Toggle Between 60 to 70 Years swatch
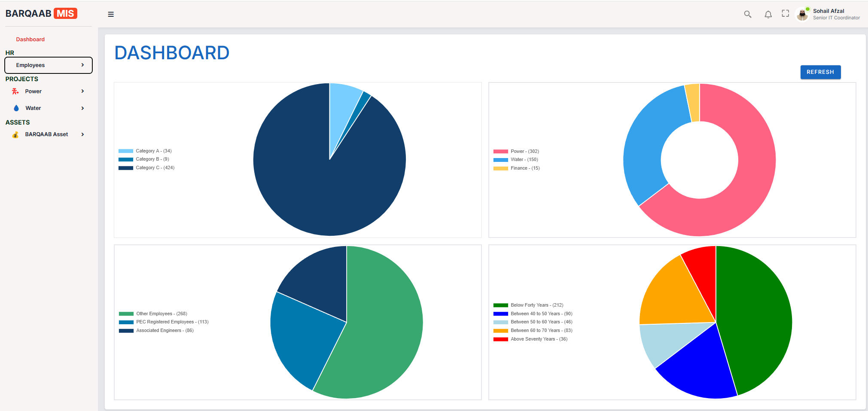868x411 pixels. point(501,331)
